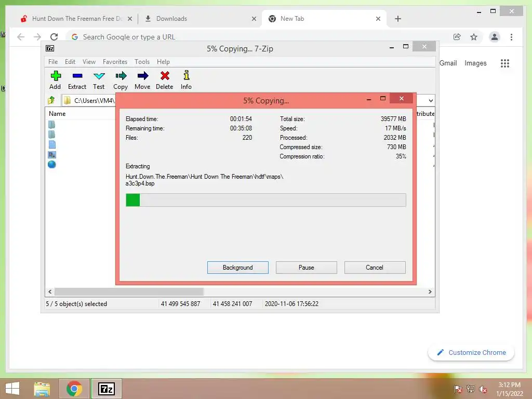Image resolution: width=532 pixels, height=399 pixels.
Task: Open Windows Start menu
Action: [x=12, y=389]
